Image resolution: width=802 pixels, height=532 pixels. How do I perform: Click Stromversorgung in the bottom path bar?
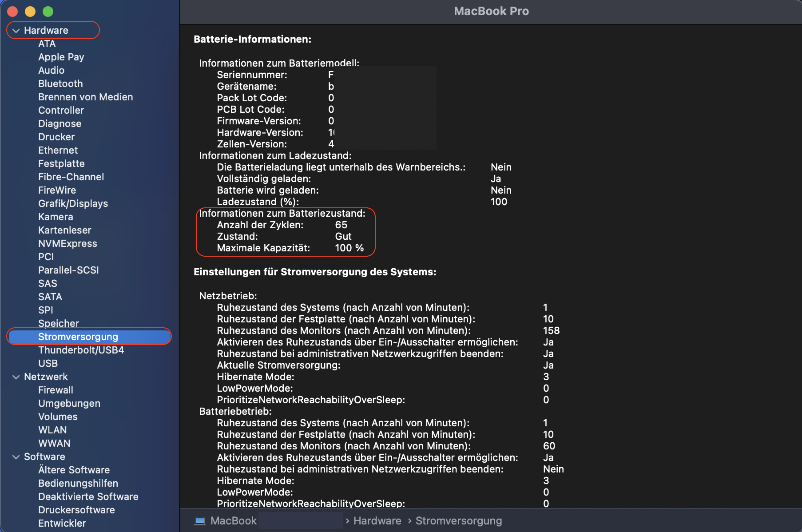(x=459, y=520)
